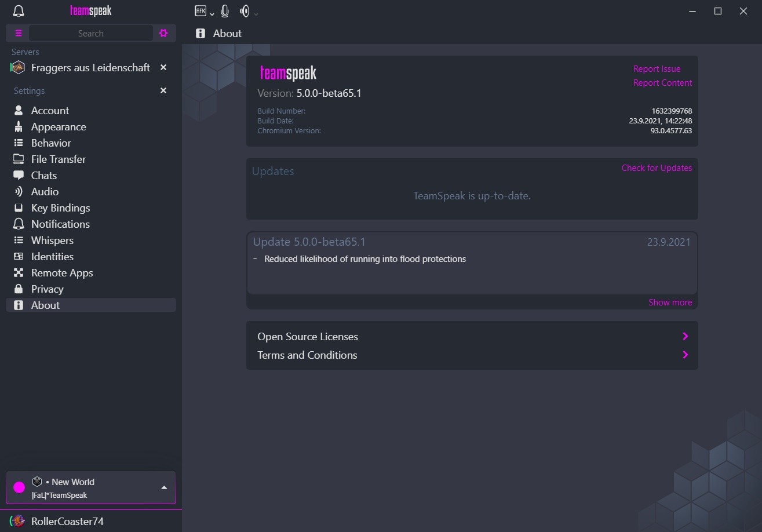Click the Report Issue link
The image size is (762, 532).
657,69
